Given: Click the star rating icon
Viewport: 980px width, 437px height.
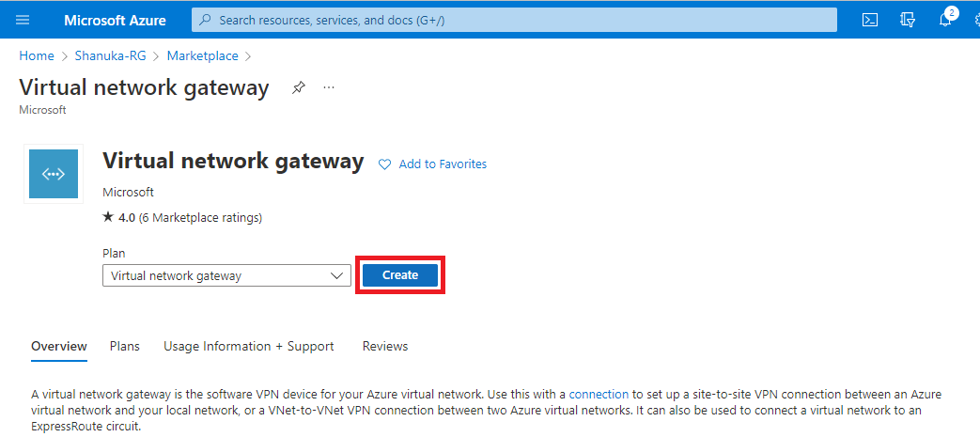Looking at the screenshot, I should coord(108,217).
